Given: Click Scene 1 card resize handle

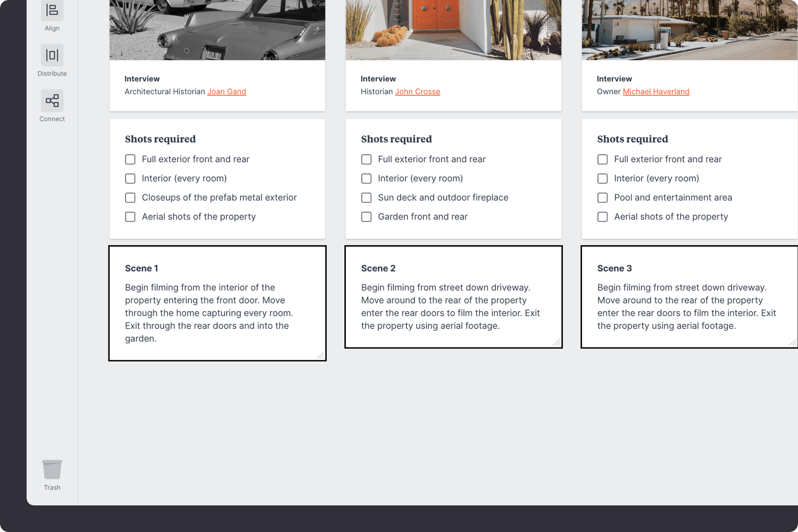Looking at the screenshot, I should 320,355.
